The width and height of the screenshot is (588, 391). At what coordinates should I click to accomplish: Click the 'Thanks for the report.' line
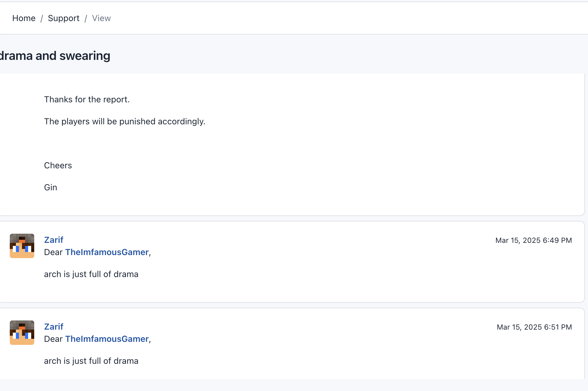tap(87, 100)
